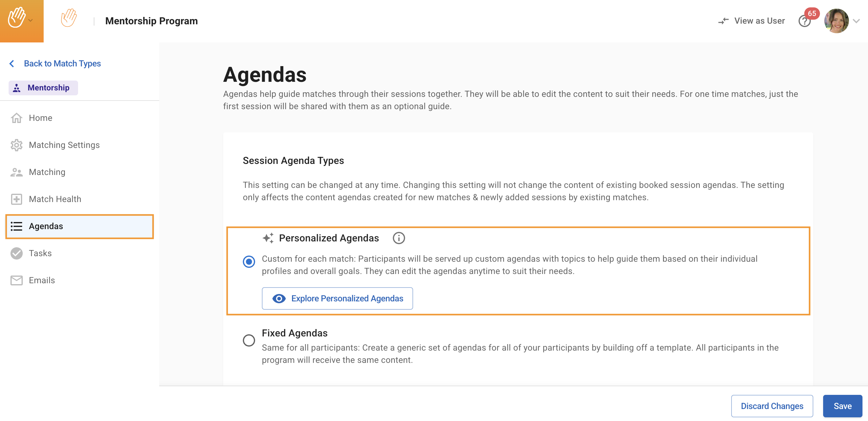Click the orange hand logo in header

(x=69, y=18)
